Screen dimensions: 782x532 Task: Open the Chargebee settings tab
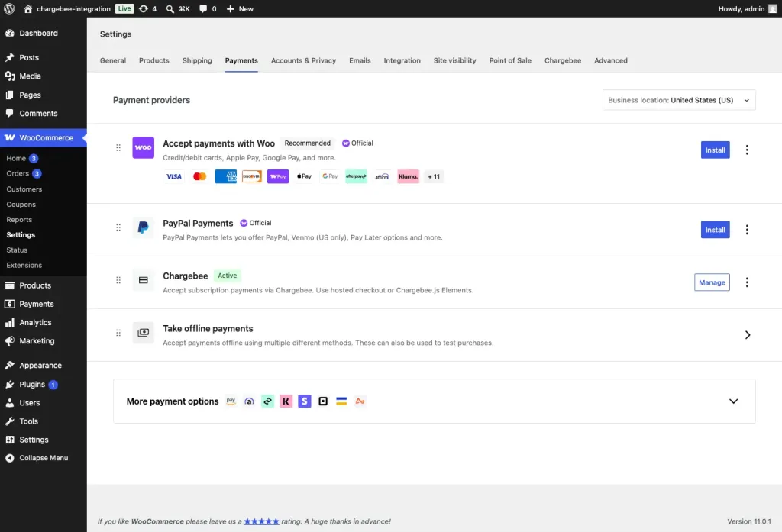point(563,60)
